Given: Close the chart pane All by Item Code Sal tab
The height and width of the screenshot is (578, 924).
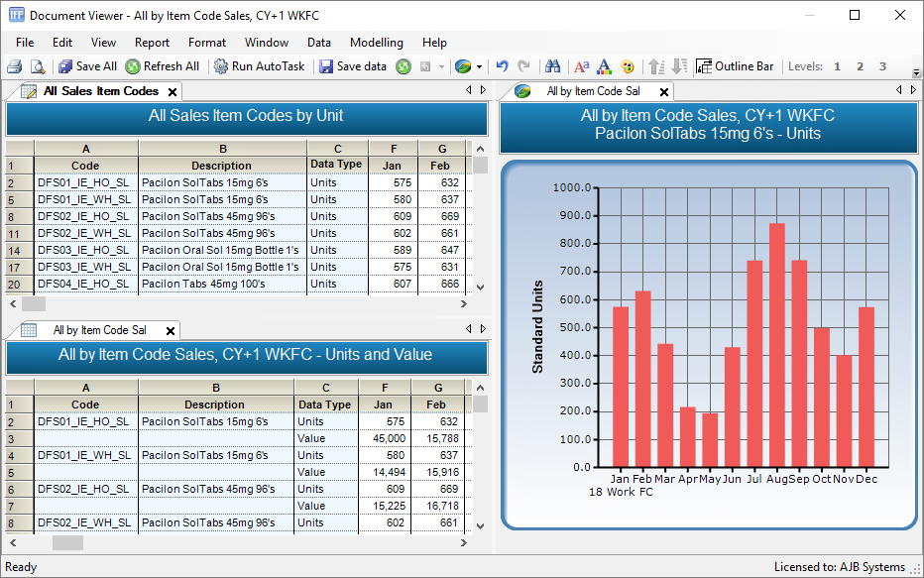Looking at the screenshot, I should click(x=664, y=92).
